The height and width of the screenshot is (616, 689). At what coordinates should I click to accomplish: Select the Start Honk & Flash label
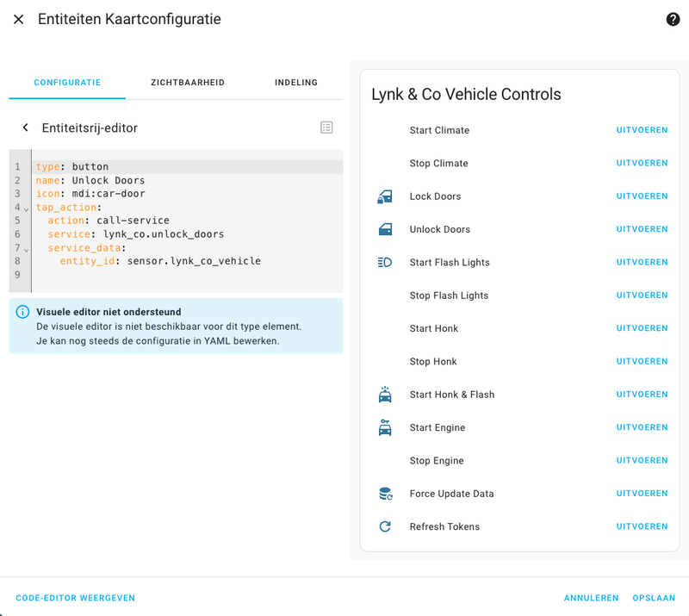tap(451, 395)
